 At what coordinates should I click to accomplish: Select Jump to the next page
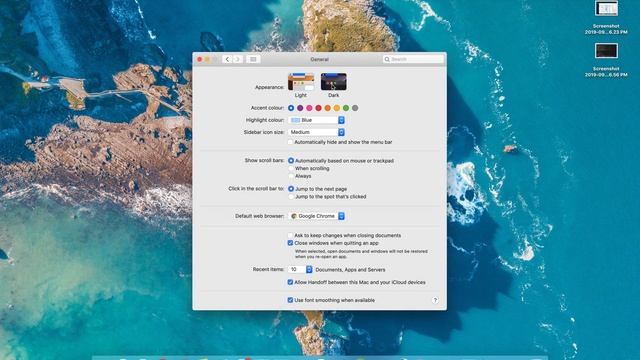tap(291, 189)
